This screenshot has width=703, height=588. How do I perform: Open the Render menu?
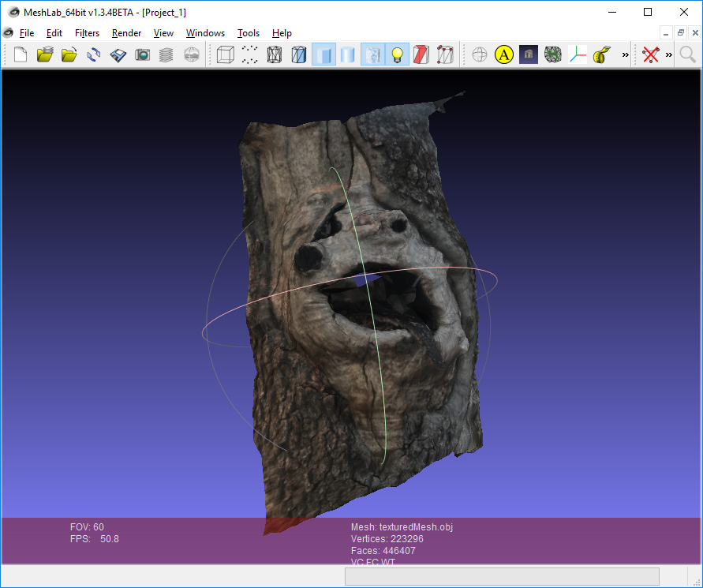(x=126, y=33)
